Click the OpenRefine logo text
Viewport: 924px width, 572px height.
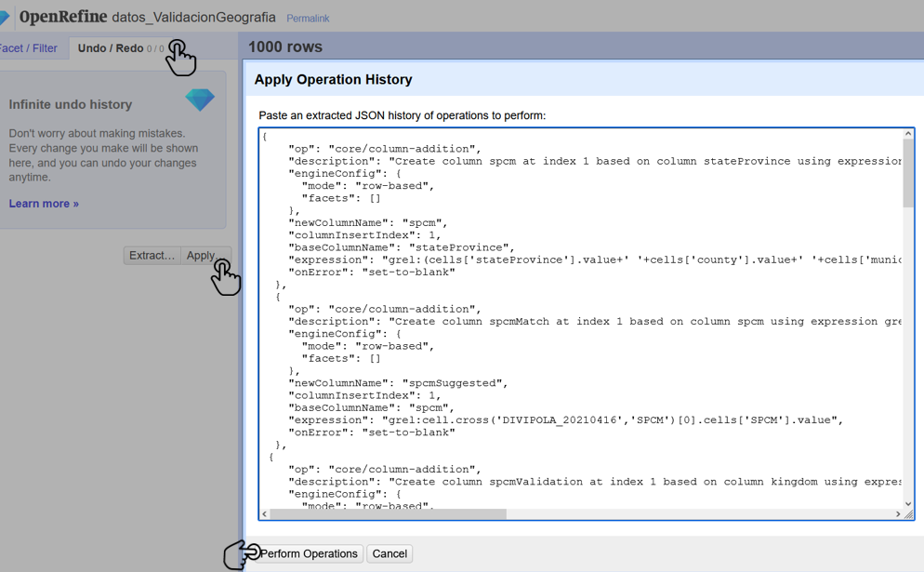click(63, 17)
